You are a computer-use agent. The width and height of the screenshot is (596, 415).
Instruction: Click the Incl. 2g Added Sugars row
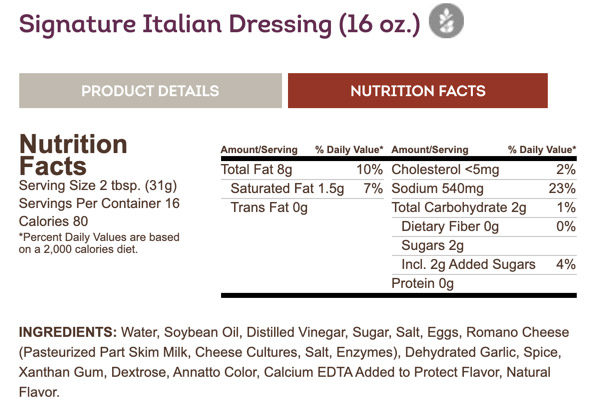484,265
